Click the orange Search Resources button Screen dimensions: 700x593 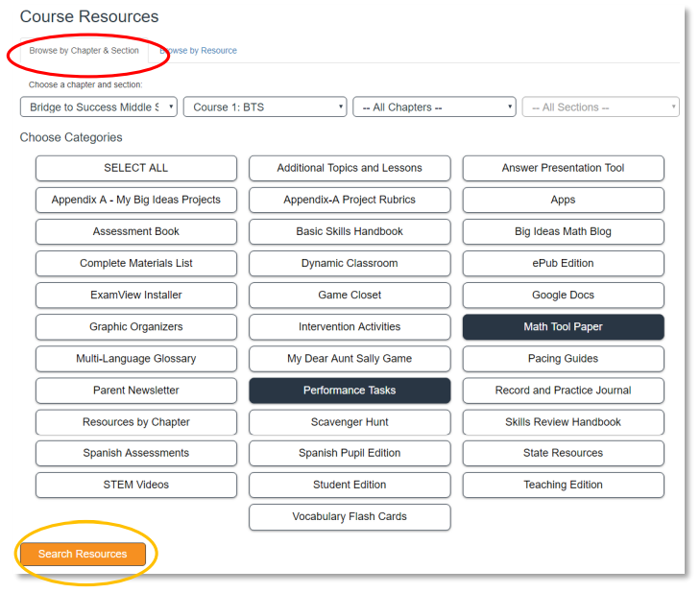83,554
